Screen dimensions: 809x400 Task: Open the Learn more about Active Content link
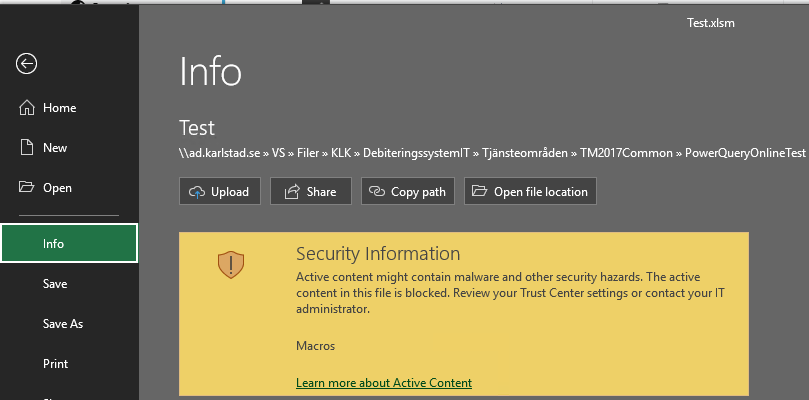pyautogui.click(x=384, y=383)
